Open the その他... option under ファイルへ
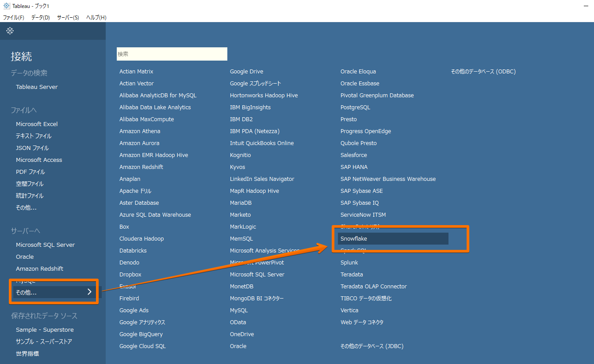The width and height of the screenshot is (594, 364). coord(26,208)
